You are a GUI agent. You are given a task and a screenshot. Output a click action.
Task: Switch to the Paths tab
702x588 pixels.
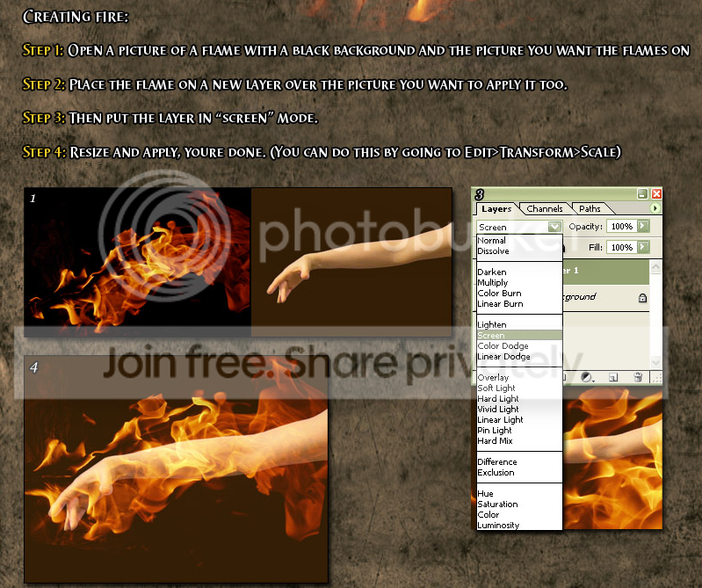tap(590, 209)
